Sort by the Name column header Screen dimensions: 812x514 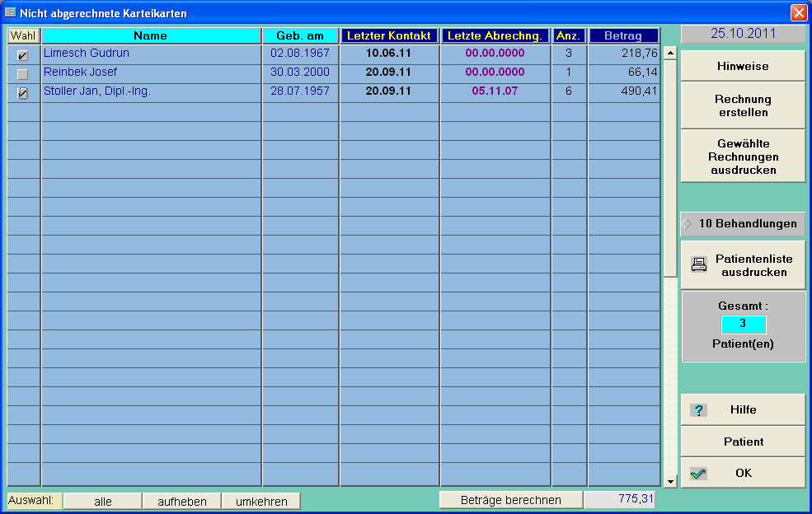point(151,35)
